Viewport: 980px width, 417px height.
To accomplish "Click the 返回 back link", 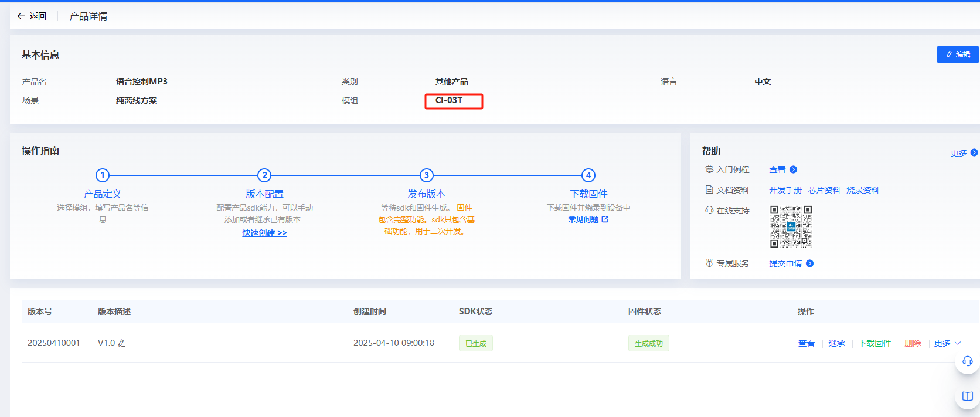I will [38, 16].
